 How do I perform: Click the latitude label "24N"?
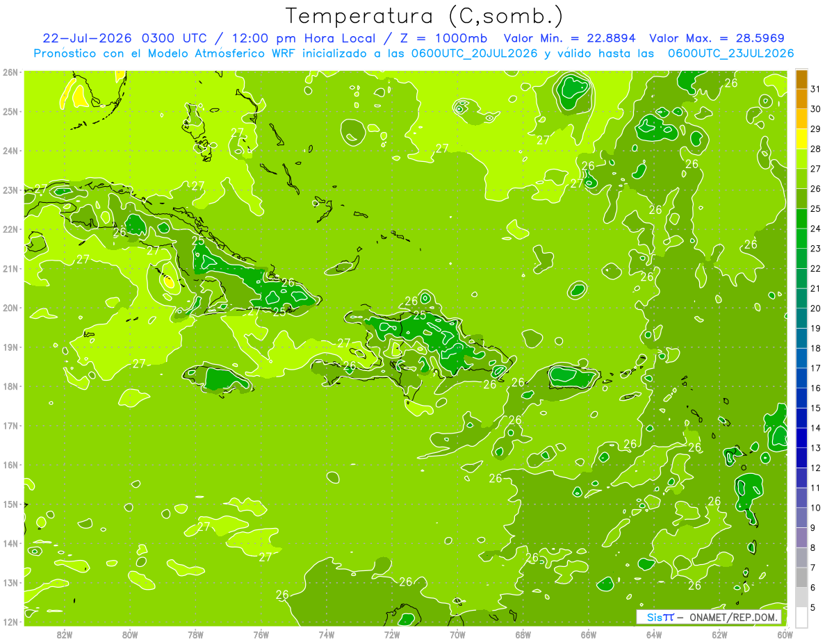(10, 151)
